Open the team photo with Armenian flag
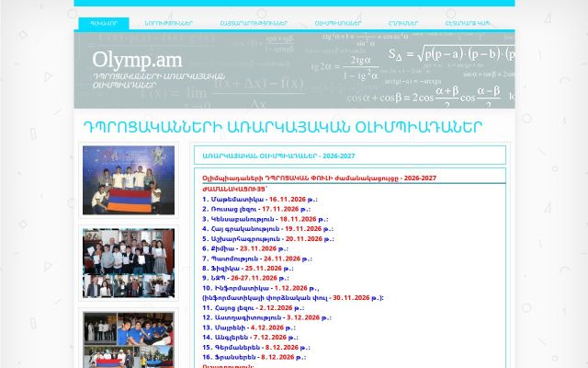 click(x=129, y=180)
